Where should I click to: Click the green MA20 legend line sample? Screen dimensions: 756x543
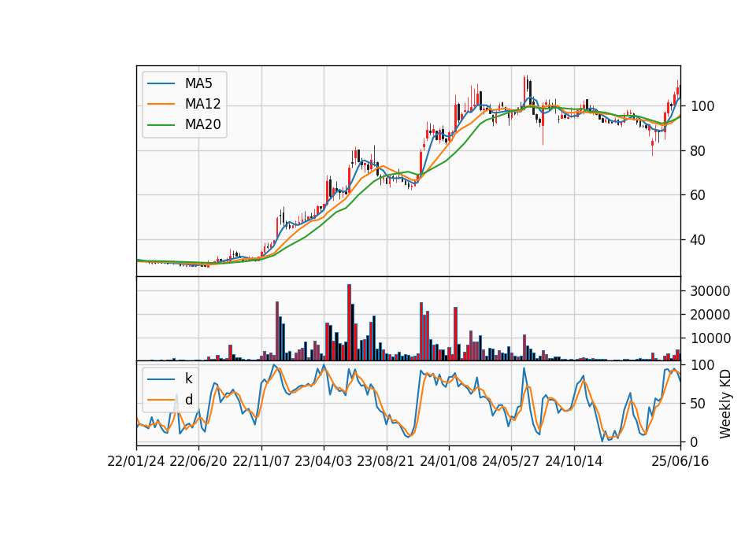pyautogui.click(x=161, y=125)
